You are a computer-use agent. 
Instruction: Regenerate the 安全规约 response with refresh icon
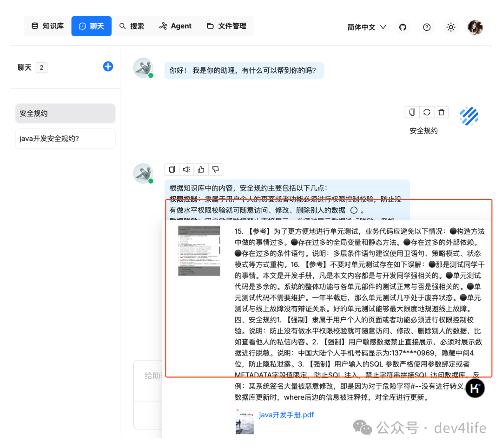(x=427, y=112)
